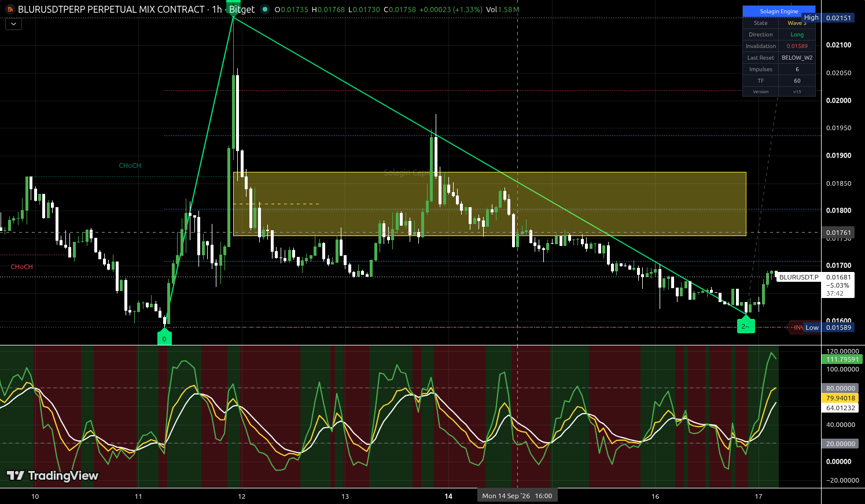
Task: Click the Solagin Engine table header
Action: click(779, 11)
